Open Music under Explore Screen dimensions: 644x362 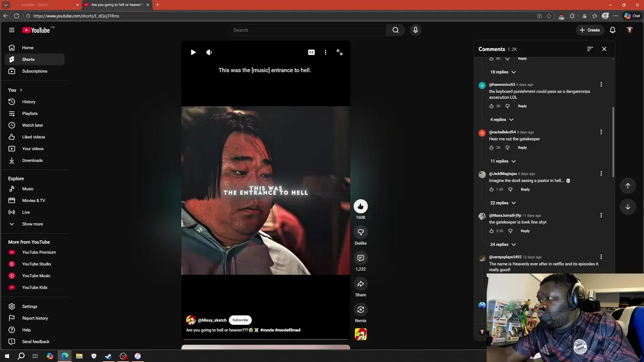(35, 189)
